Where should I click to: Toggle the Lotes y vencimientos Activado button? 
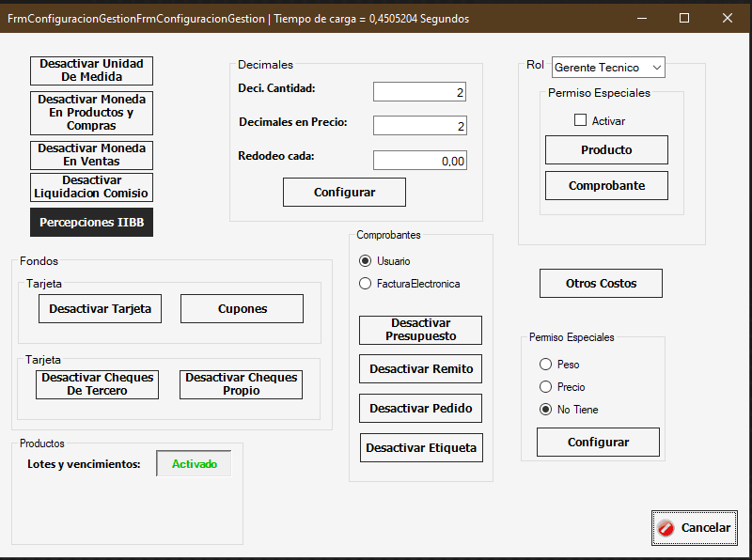pos(194,464)
